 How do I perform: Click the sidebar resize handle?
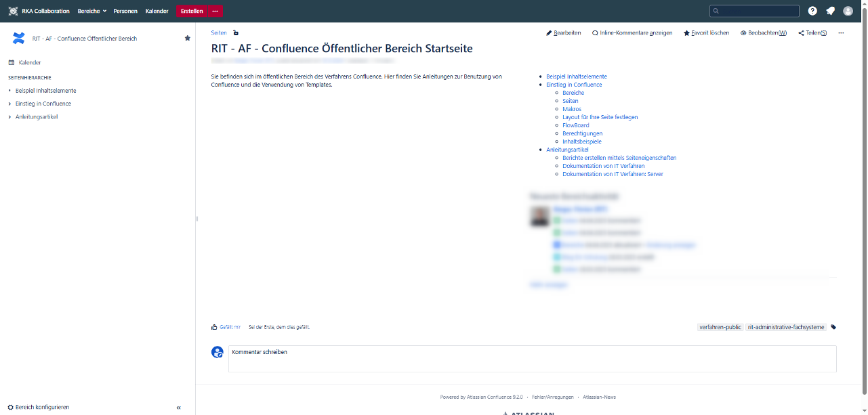[x=197, y=219]
